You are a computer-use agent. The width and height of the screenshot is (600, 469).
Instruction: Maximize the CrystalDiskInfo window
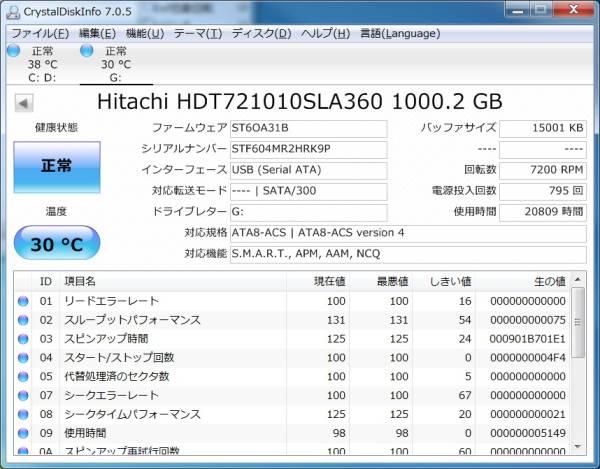click(540, 10)
